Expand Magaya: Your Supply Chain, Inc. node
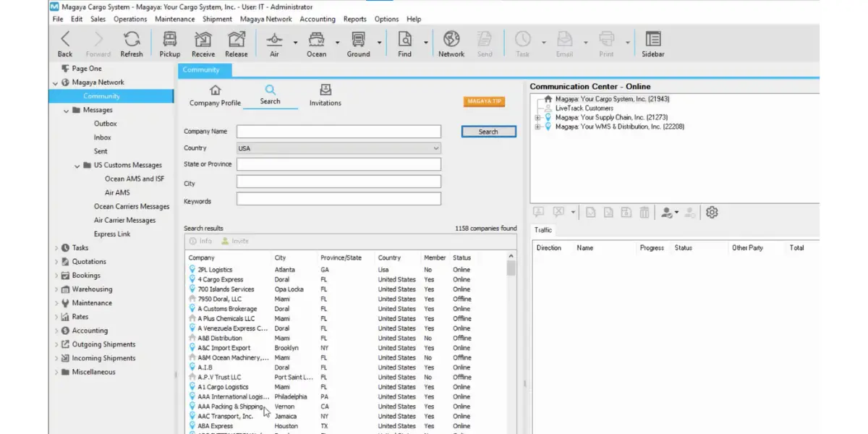868x434 pixels. click(x=537, y=117)
